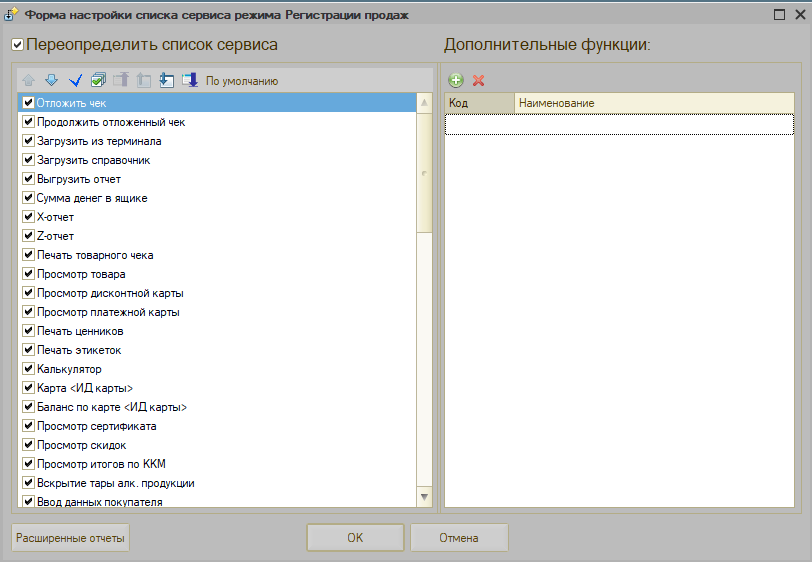Viewport: 812px width, 562px height.
Task: Add a new additional function with green plus
Action: click(x=456, y=80)
